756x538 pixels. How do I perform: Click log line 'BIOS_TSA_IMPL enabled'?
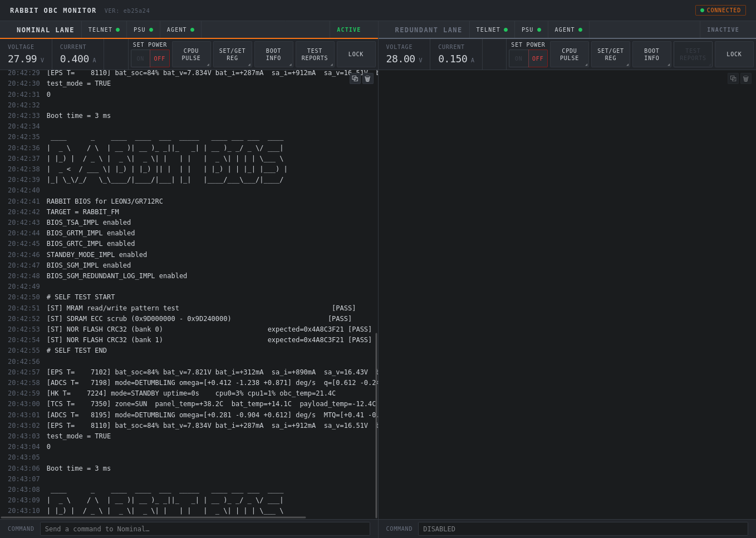89,223
